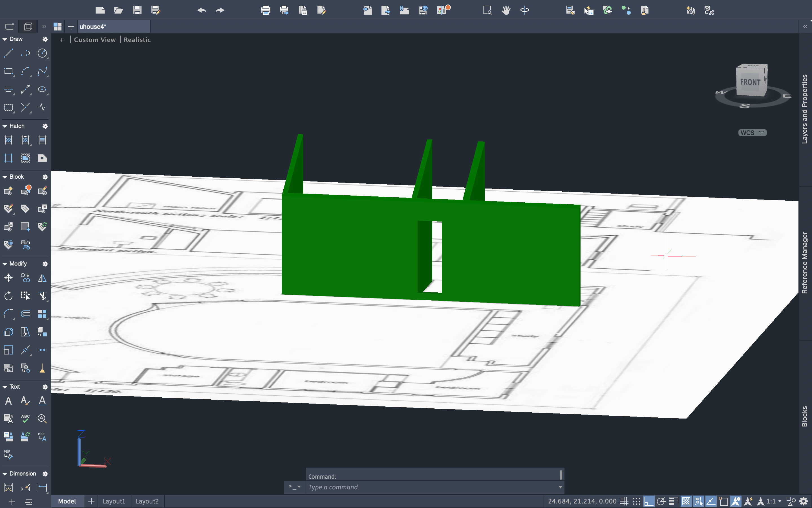The image size is (812, 508).
Task: Select the Fillet tool
Action: [8, 314]
